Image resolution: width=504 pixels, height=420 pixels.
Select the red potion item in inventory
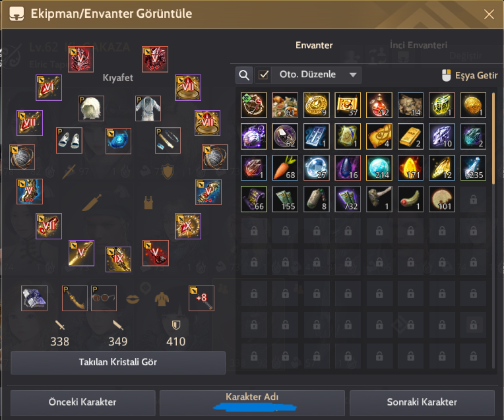(379, 105)
